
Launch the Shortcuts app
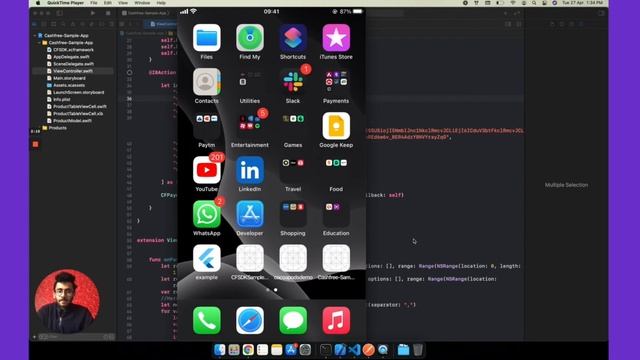(293, 38)
